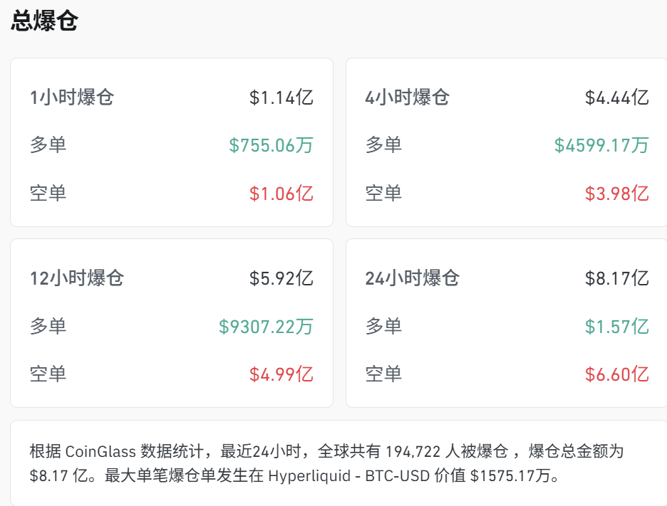This screenshot has width=667, height=506.
Task: Click the $8.17亿 total in 24-hour card
Action: click(617, 279)
